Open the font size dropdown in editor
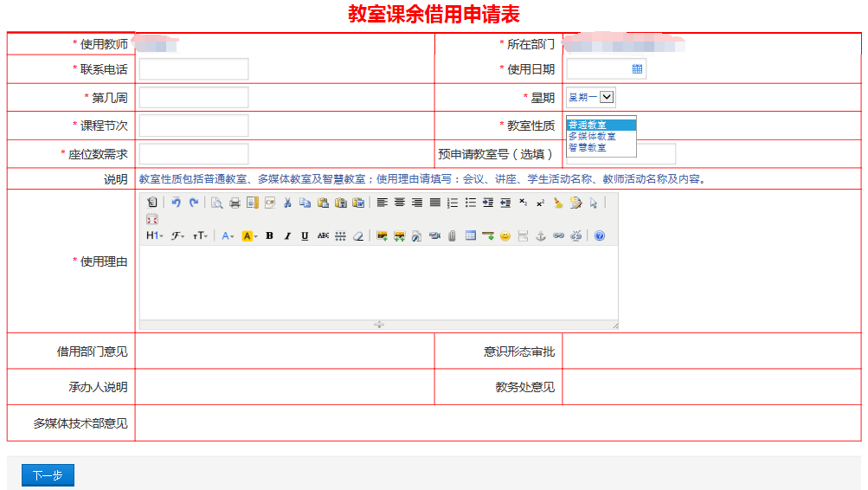Viewport: 868px width, 490px height. point(200,235)
